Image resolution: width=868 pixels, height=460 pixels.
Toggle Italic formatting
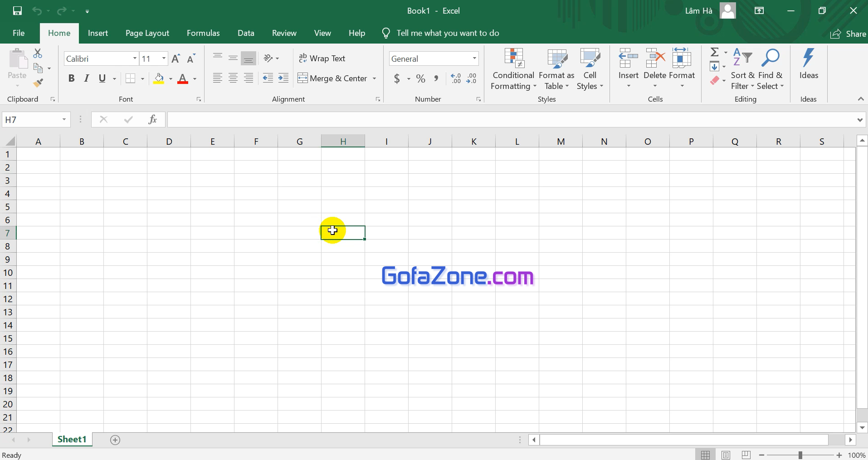click(x=86, y=78)
